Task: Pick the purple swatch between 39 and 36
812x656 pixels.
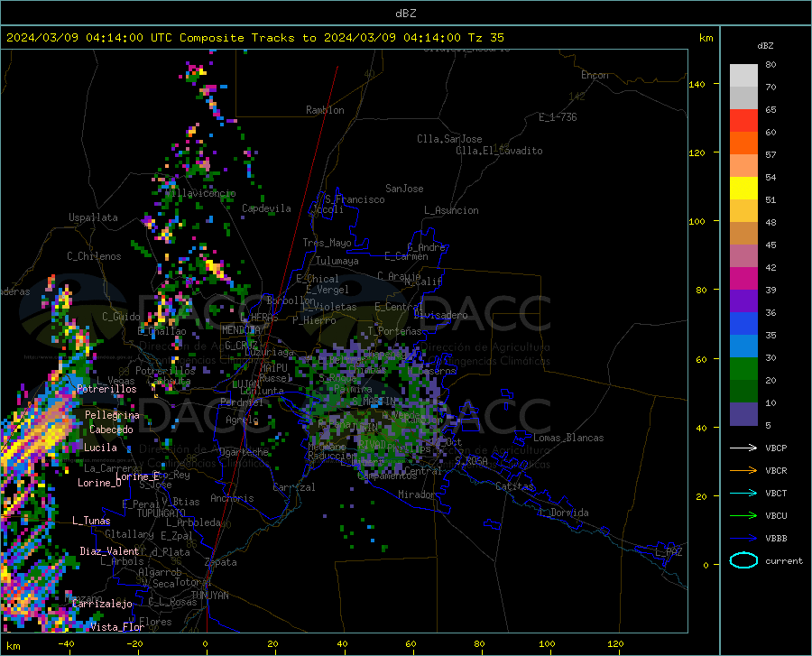Action: point(743,301)
